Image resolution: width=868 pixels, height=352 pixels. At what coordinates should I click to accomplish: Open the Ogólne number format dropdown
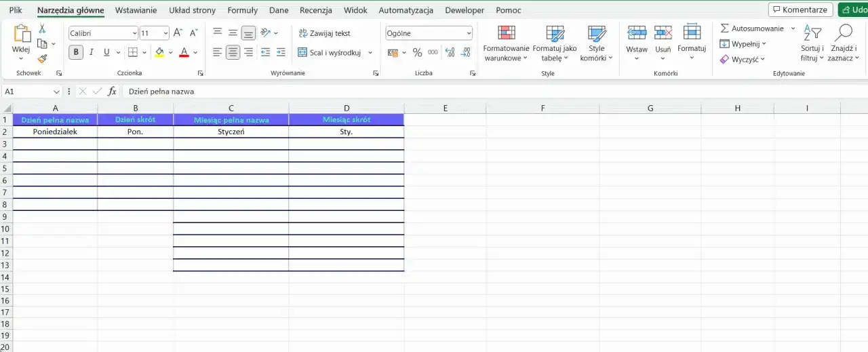coord(429,33)
